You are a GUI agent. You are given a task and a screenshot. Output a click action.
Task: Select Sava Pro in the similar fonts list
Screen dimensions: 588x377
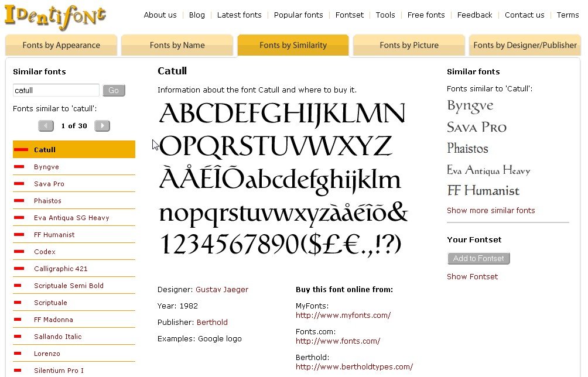tap(49, 183)
